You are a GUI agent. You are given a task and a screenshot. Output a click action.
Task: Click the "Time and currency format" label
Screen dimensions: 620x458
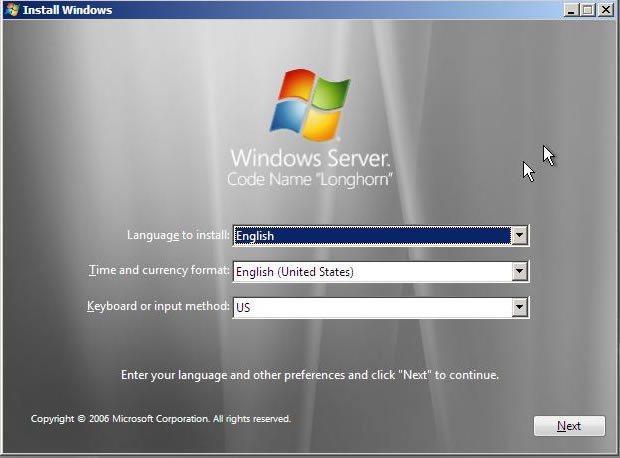pyautogui.click(x=159, y=271)
